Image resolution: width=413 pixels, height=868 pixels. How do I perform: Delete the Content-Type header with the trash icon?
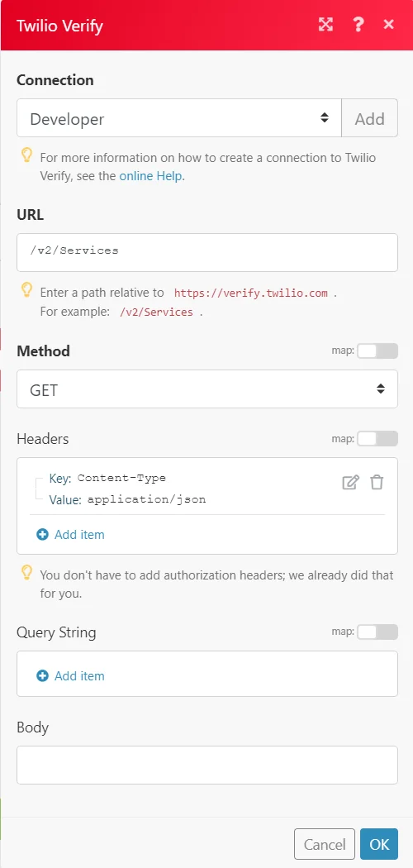(x=377, y=482)
